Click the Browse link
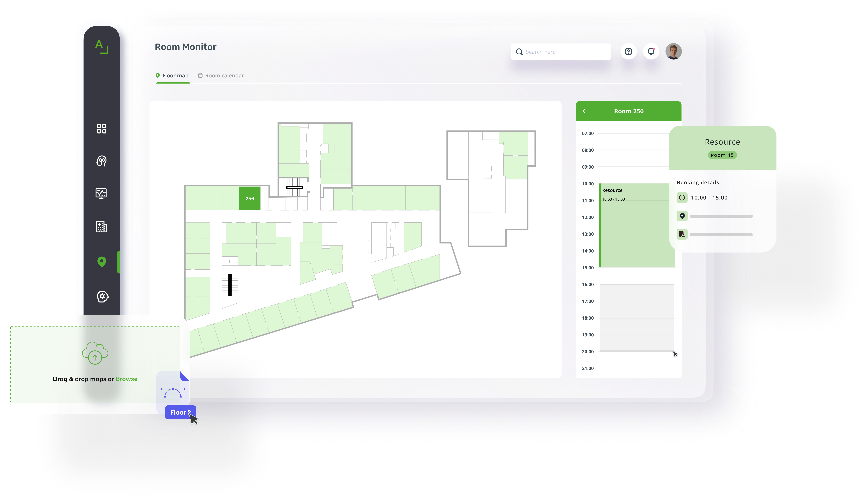868x503 pixels. [126, 379]
